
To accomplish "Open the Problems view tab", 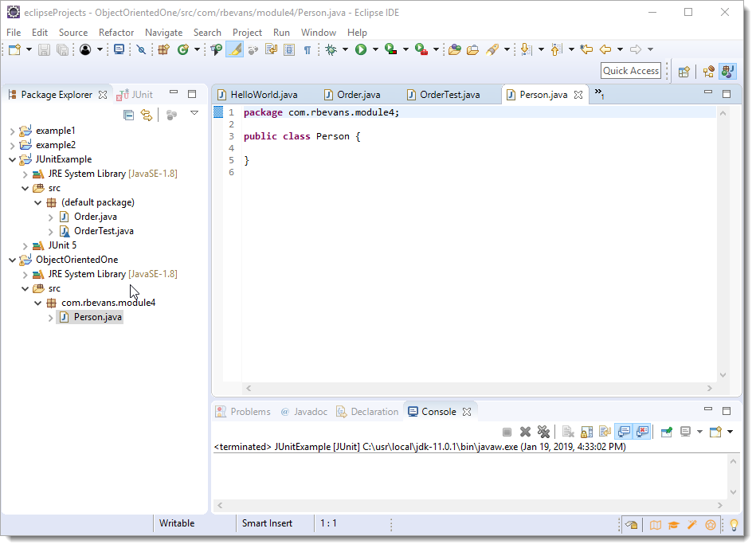I will click(243, 412).
